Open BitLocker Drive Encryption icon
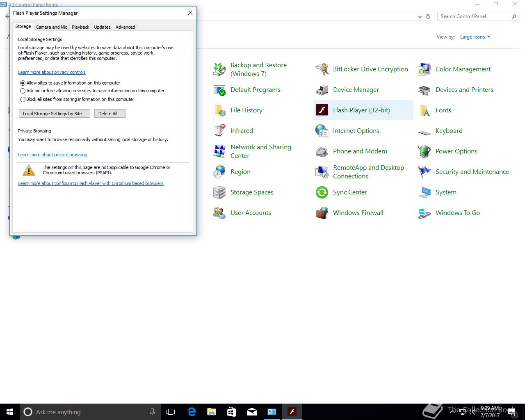525x420 pixels. 322,69
